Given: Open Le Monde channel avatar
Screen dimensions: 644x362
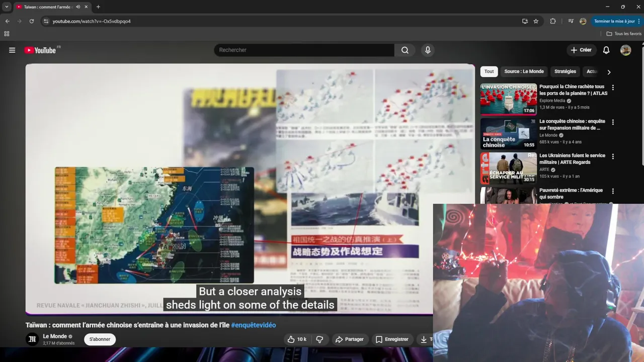Looking at the screenshot, I should (x=32, y=339).
